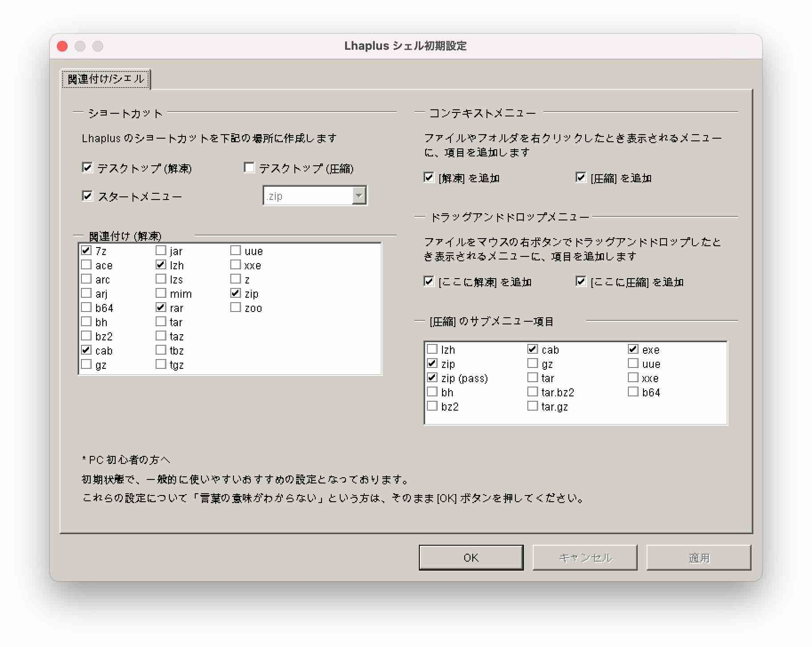
Task: Check bh in association list
Action: pyautogui.click(x=86, y=322)
